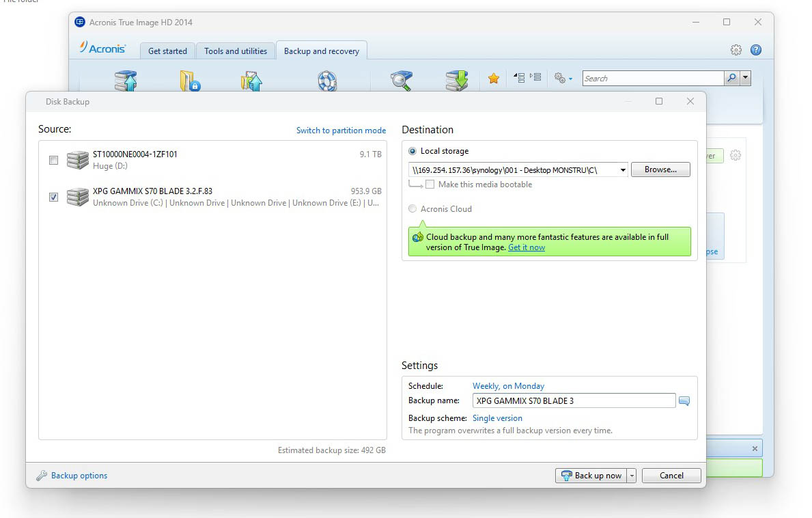Click inside the Search field

coord(653,78)
